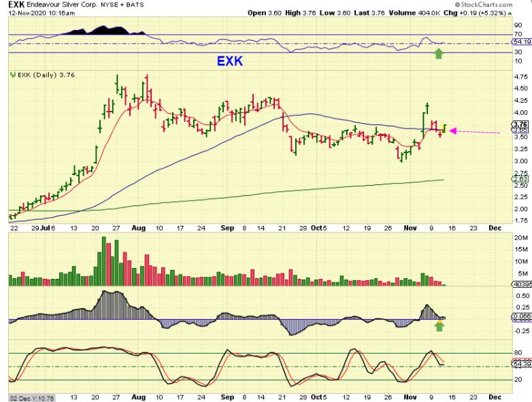Click the 30 level on RSI axis
Image resolution: width=532 pixels, height=402 pixels.
coord(518,52)
